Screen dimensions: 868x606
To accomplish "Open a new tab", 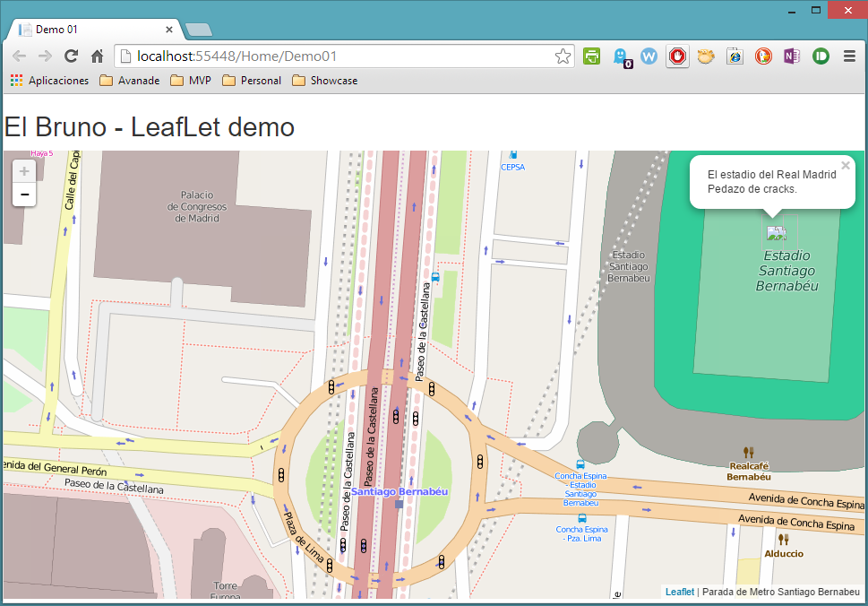I will point(199,30).
